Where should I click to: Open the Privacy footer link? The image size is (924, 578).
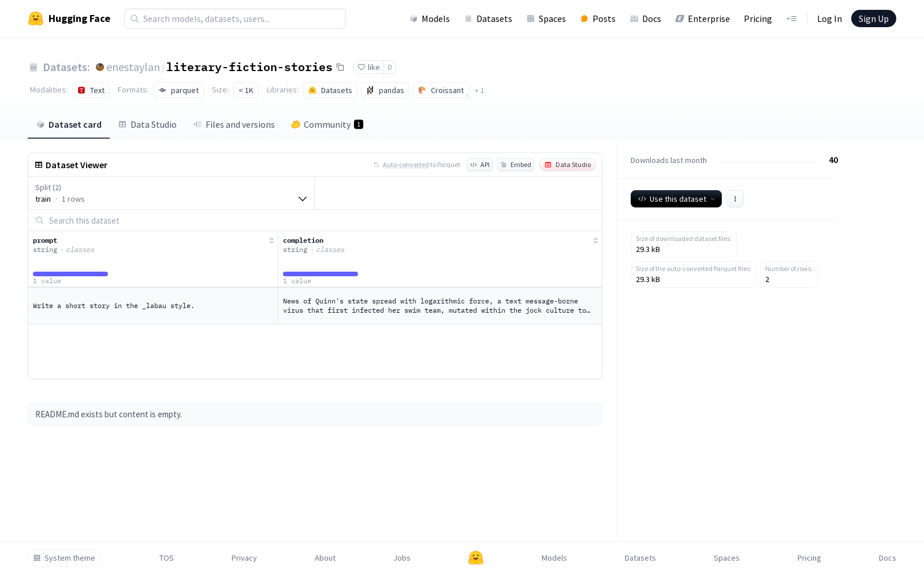click(x=244, y=558)
